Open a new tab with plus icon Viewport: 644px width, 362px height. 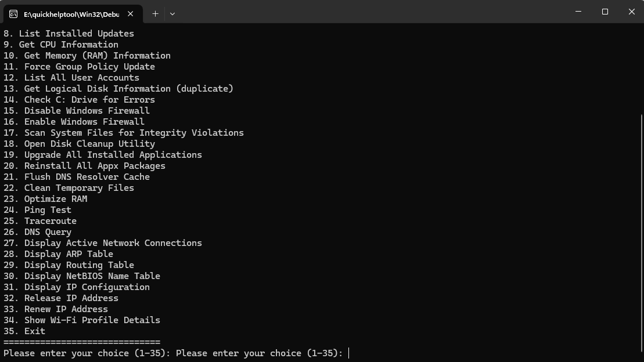point(155,14)
